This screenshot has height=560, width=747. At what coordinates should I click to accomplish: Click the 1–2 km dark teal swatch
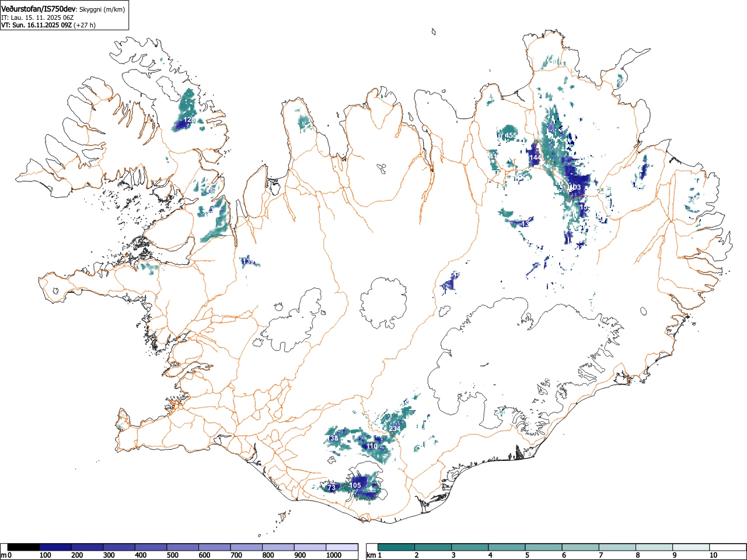pos(396,547)
